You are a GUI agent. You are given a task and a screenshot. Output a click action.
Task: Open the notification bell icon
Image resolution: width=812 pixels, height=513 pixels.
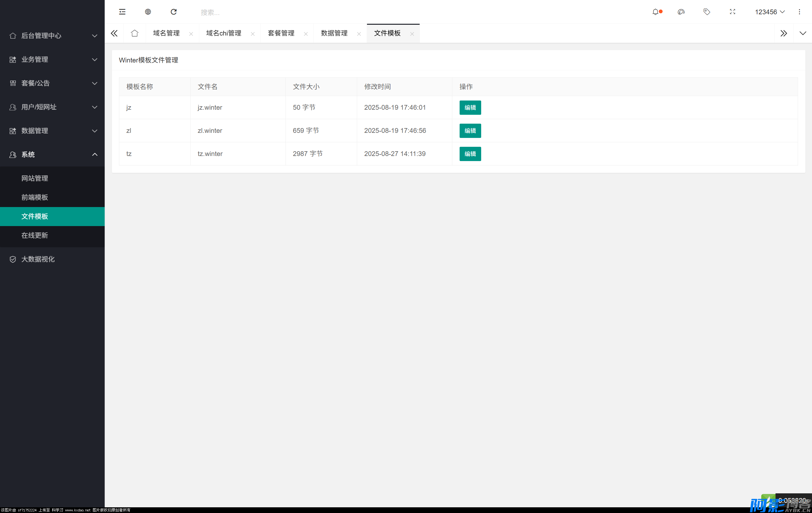(x=655, y=12)
